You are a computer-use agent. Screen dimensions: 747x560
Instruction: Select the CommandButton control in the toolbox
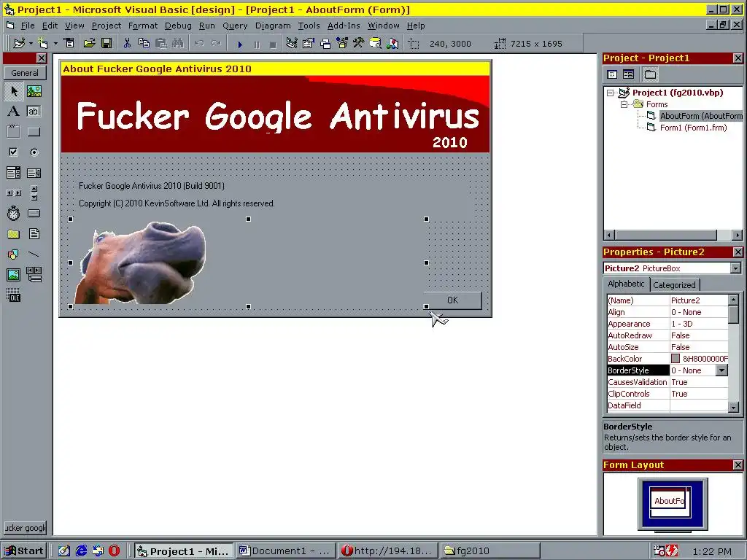tap(34, 132)
